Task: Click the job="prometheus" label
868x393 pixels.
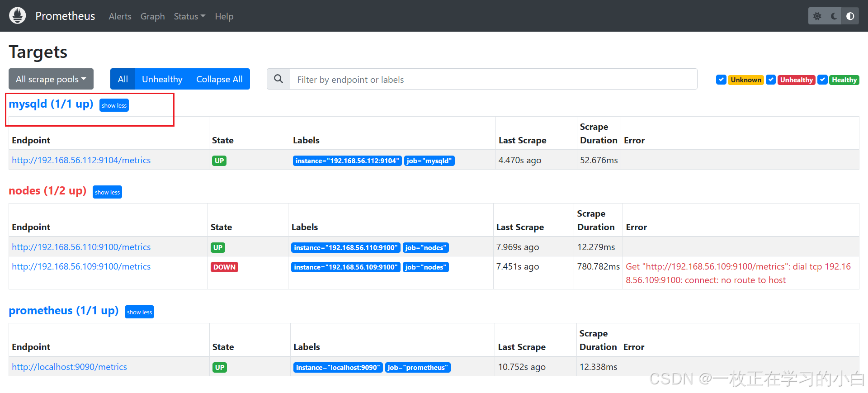Action: (x=418, y=367)
